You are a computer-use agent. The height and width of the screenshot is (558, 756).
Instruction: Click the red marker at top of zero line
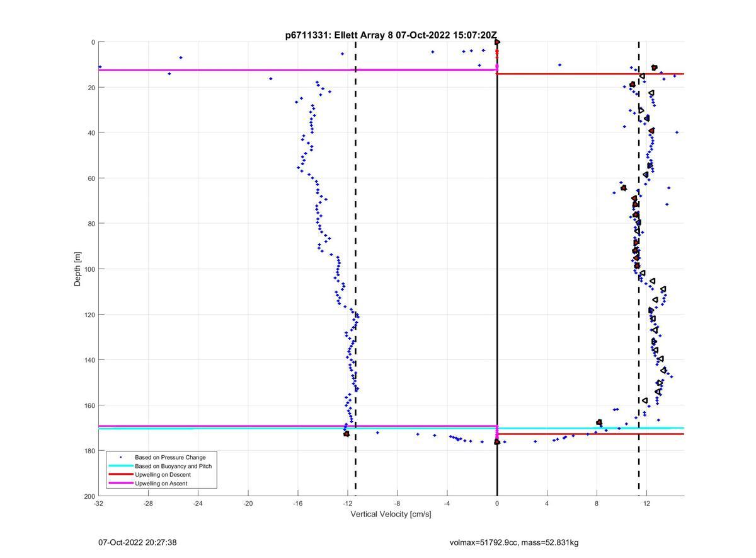pos(497,42)
